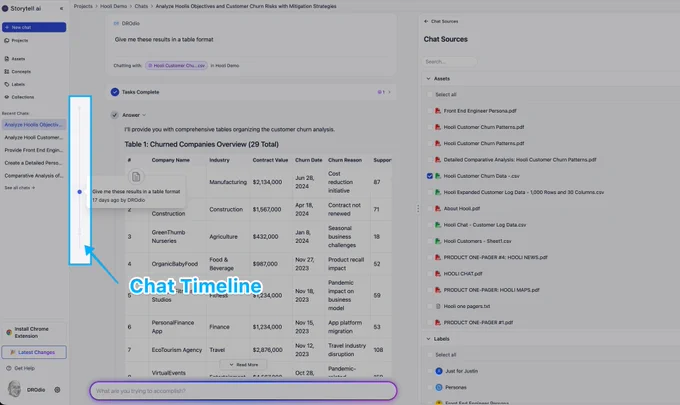The width and height of the screenshot is (680, 405).
Task: Click the document icon above timeline tooltip
Action: click(136, 176)
